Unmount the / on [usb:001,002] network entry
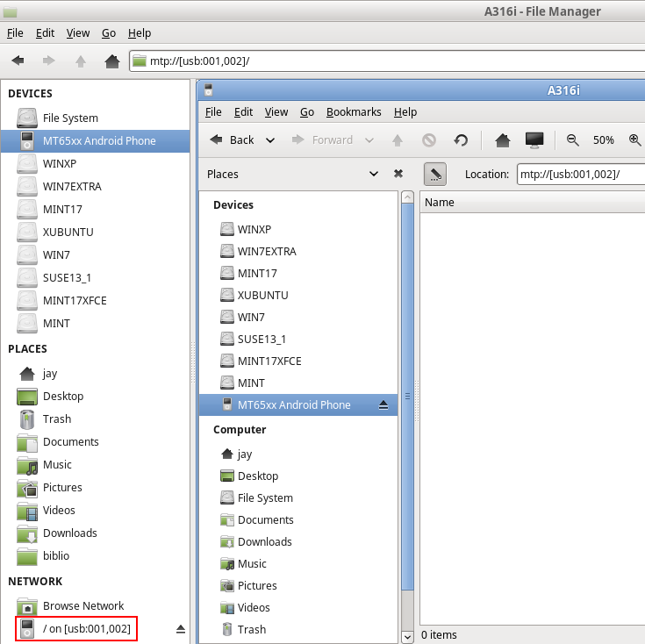 pos(181,629)
